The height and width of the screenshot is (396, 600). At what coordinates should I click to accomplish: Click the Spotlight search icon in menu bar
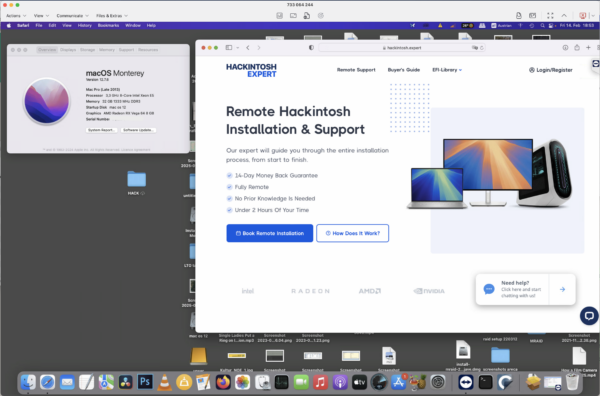(542, 26)
